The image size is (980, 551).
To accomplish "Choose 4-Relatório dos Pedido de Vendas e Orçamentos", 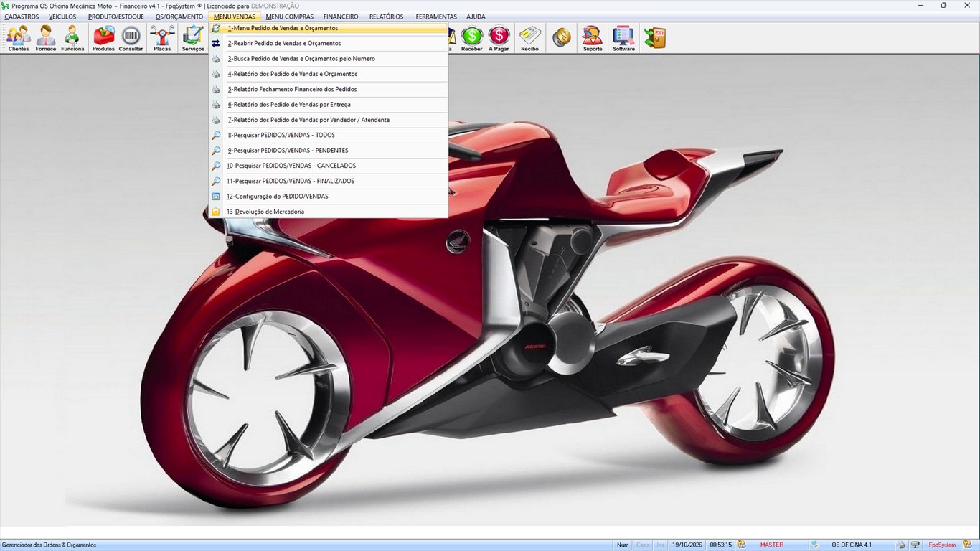I will click(329, 74).
